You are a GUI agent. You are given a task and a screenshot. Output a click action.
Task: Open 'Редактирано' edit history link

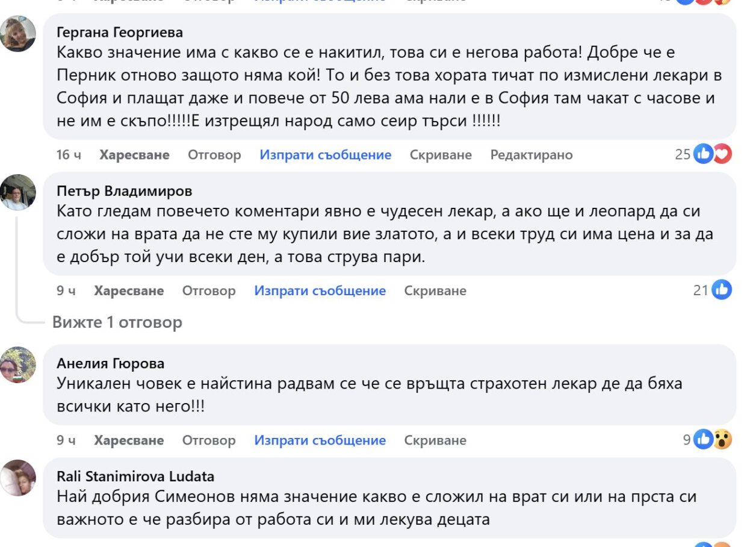point(531,155)
